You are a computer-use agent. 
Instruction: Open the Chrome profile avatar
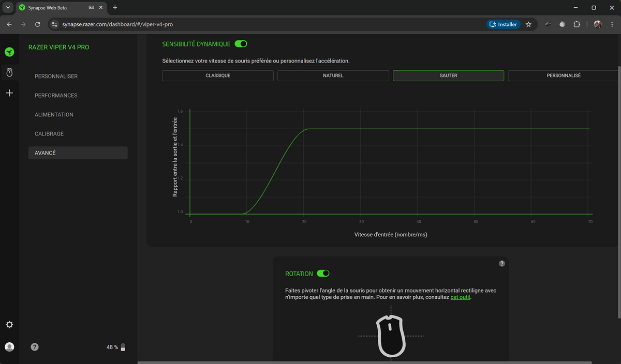(x=598, y=24)
